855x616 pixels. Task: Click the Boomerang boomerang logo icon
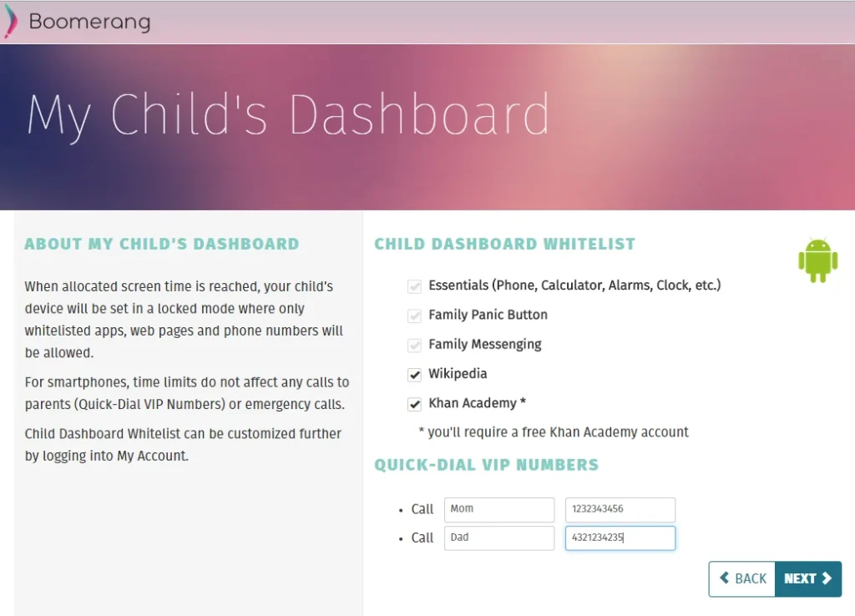coord(10,20)
